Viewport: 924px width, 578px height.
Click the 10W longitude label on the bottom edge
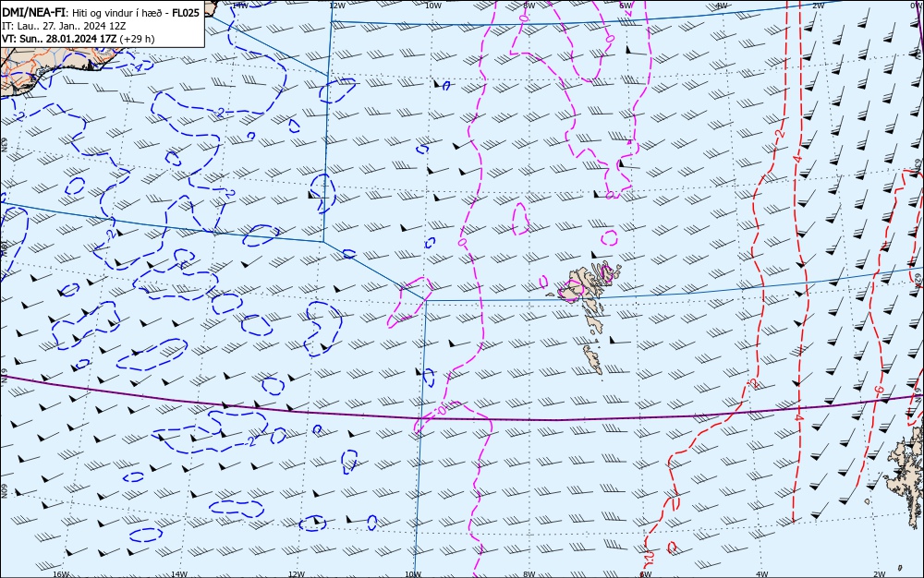pos(413,574)
